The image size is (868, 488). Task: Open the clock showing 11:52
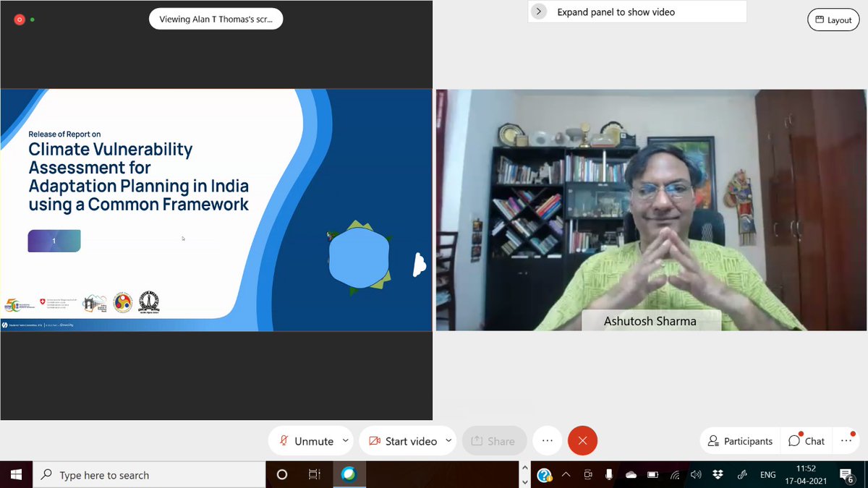coord(807,475)
